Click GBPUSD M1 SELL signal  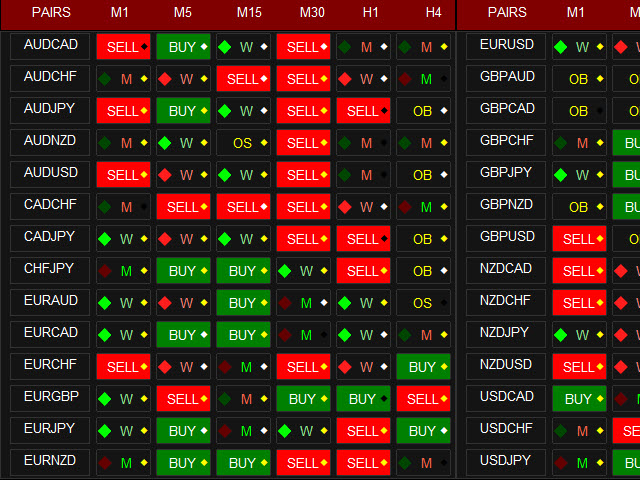pyautogui.click(x=579, y=239)
